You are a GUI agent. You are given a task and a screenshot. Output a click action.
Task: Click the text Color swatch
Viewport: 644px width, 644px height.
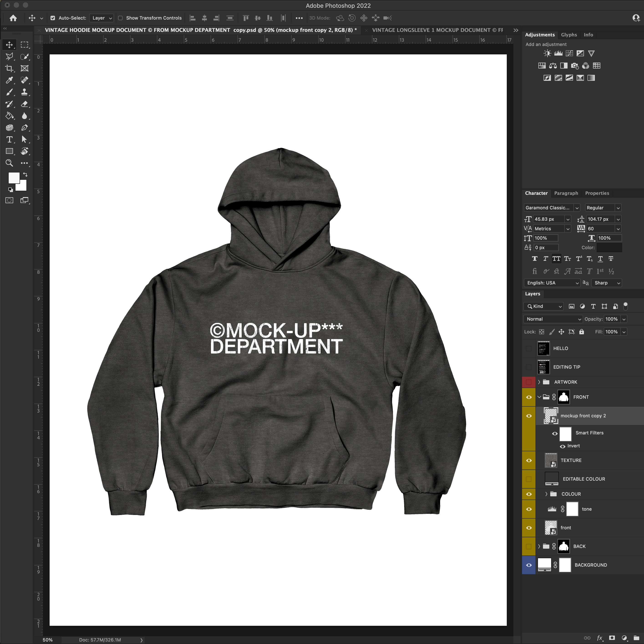click(x=609, y=247)
